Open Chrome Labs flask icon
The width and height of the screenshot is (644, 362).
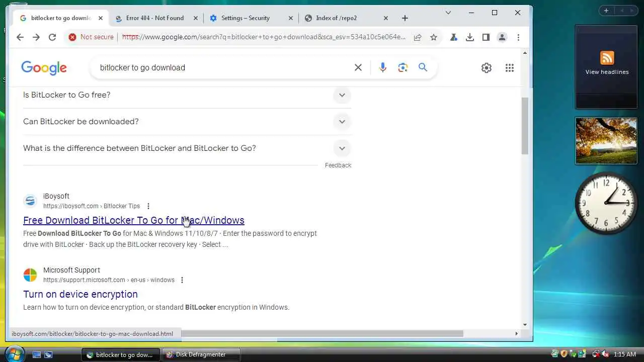click(x=454, y=37)
